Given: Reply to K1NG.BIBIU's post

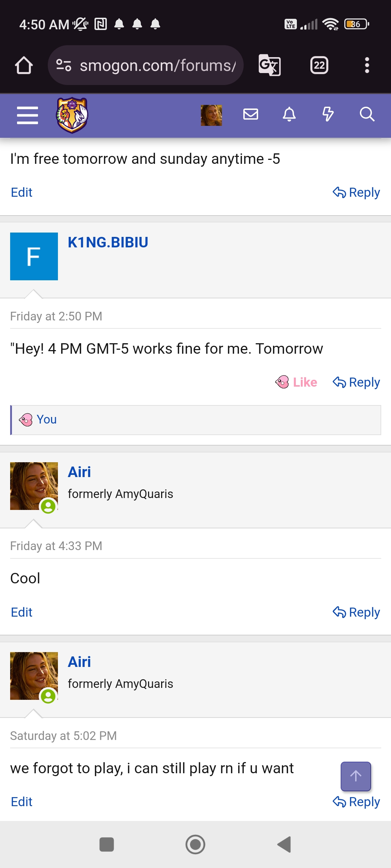Looking at the screenshot, I should (x=357, y=382).
